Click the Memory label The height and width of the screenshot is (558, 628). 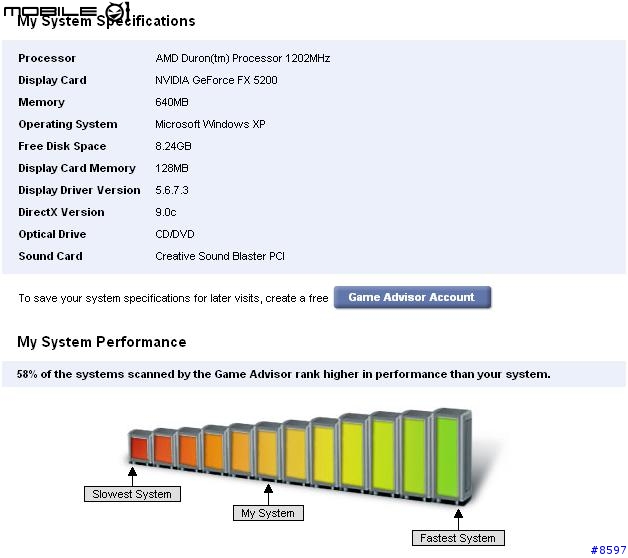[x=41, y=102]
